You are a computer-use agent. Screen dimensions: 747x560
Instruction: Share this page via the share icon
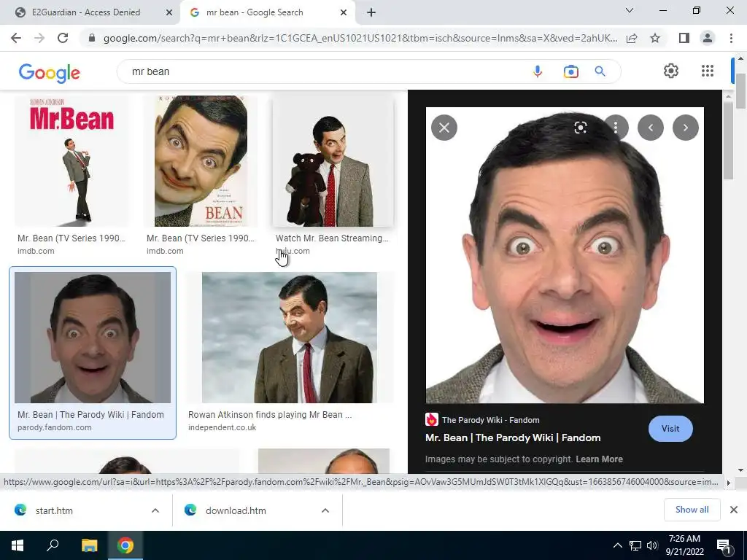tap(632, 38)
